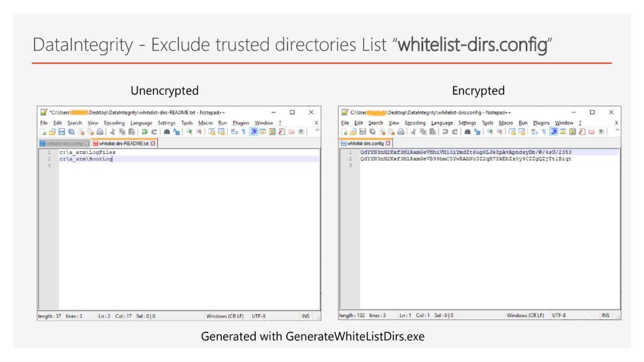Toggle Show All Characters pilcrow in the README window
644x362 pixels.
tap(243, 132)
